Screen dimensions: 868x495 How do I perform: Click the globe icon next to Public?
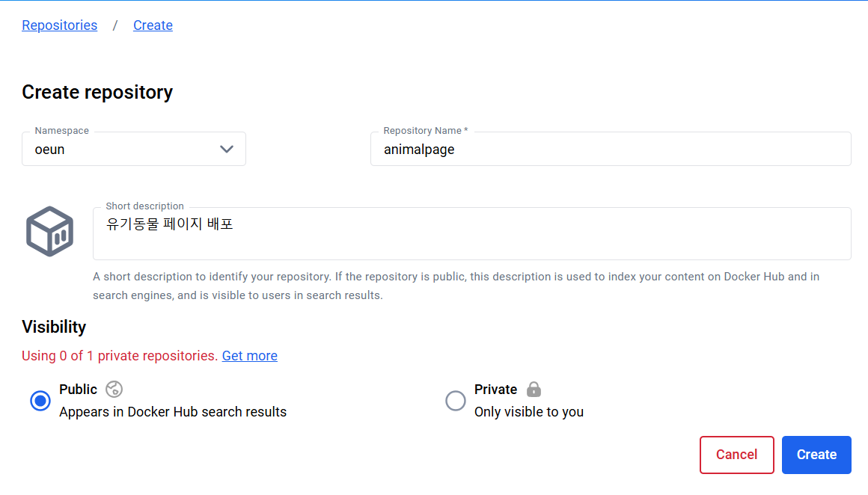[x=114, y=390]
